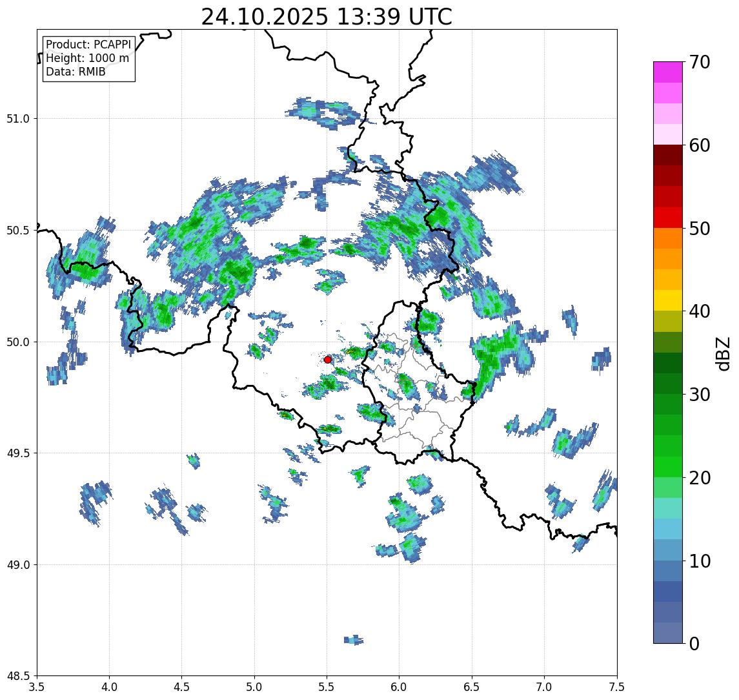
Task: Click the dark green colorbar segment just above 30
Action: 668,384
